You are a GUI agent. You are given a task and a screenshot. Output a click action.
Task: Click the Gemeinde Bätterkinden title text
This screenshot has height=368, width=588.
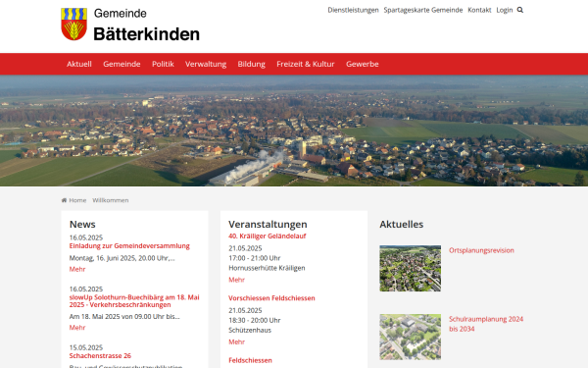click(147, 25)
